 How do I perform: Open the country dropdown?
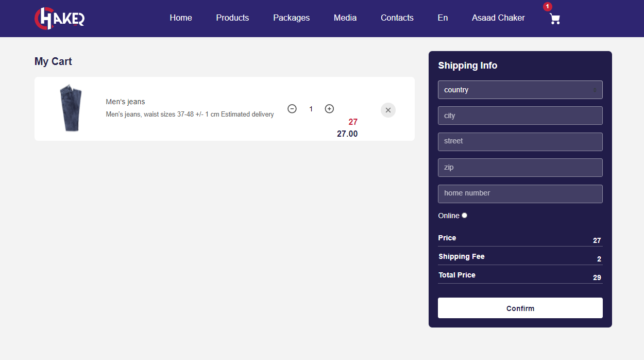[x=520, y=90]
